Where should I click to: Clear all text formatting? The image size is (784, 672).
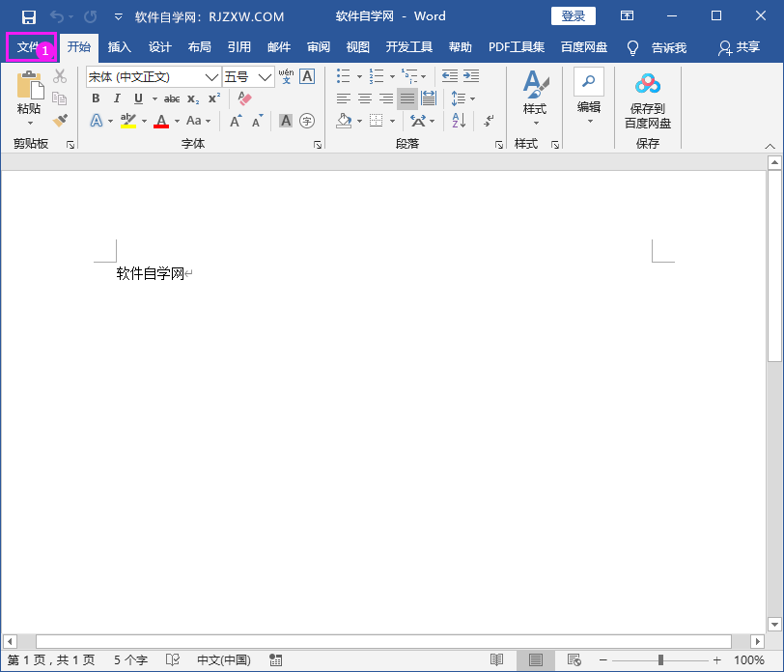(243, 98)
